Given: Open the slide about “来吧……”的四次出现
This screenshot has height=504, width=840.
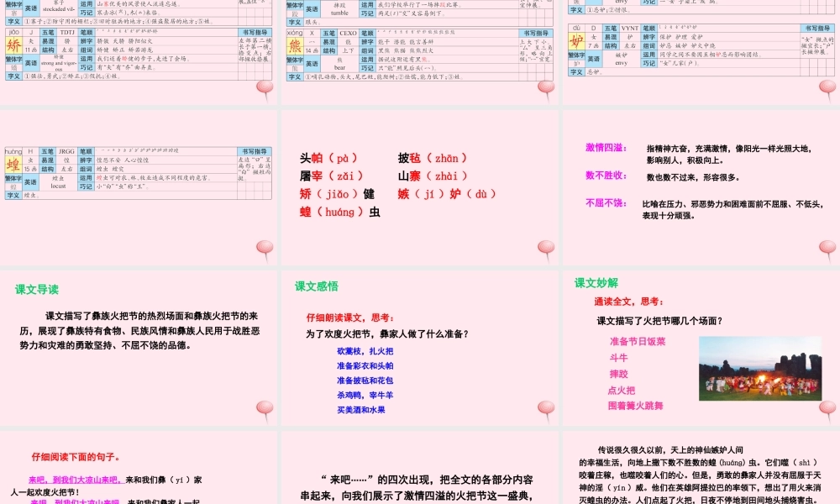Looking at the screenshot, I should coord(420,468).
